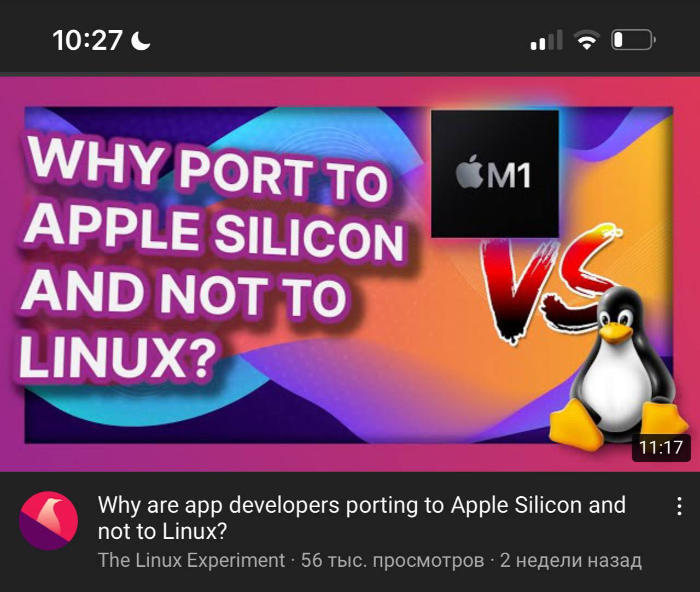
Task: Tap the 2 недели назад upload date
Action: coord(570,560)
